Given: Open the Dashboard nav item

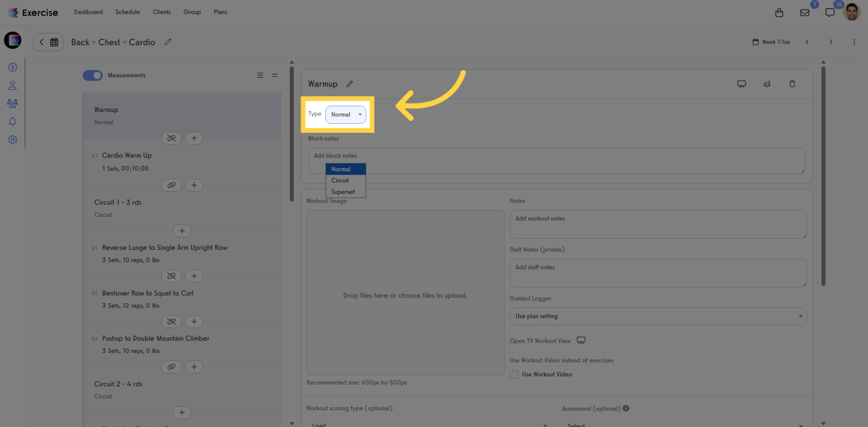Looking at the screenshot, I should point(88,12).
